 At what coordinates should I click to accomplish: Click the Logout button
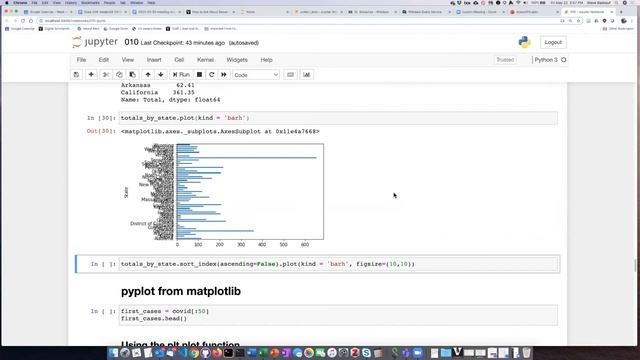(553, 42)
